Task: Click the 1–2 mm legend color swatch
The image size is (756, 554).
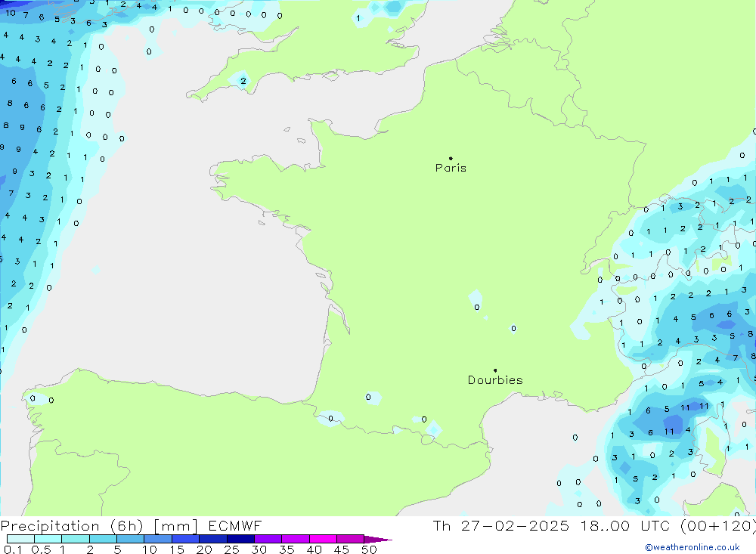Action: [x=75, y=539]
